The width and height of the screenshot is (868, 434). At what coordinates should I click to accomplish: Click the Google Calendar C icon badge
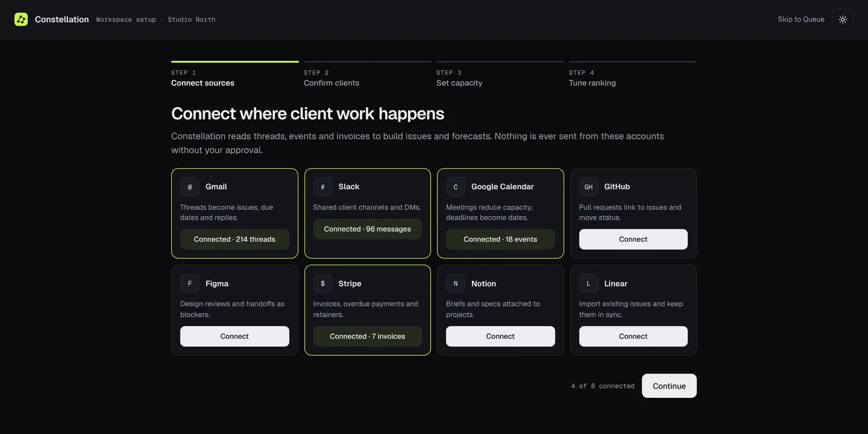pyautogui.click(x=456, y=187)
